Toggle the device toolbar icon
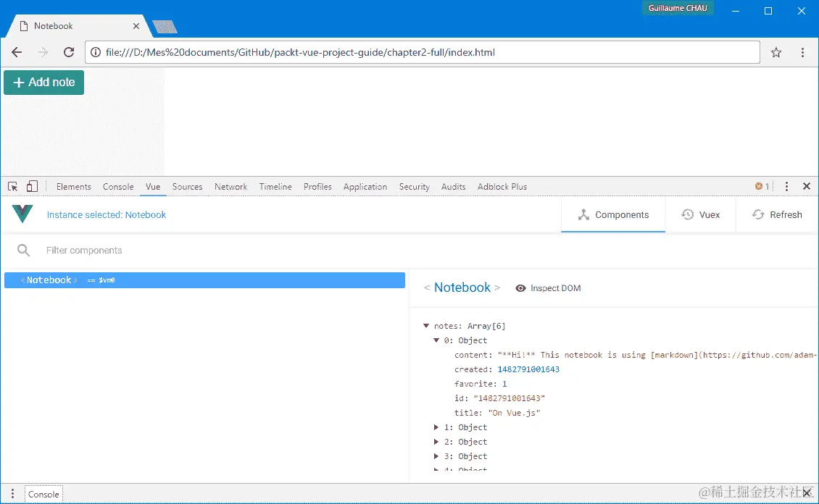The image size is (819, 504). [x=32, y=186]
